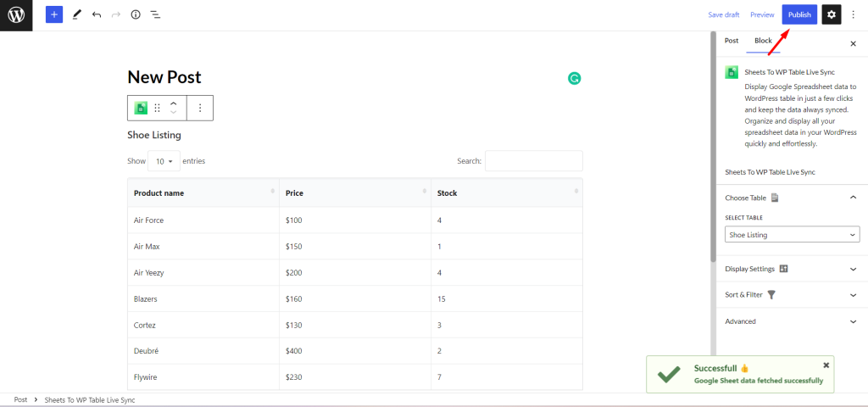Click the $100 price cell

click(355, 220)
